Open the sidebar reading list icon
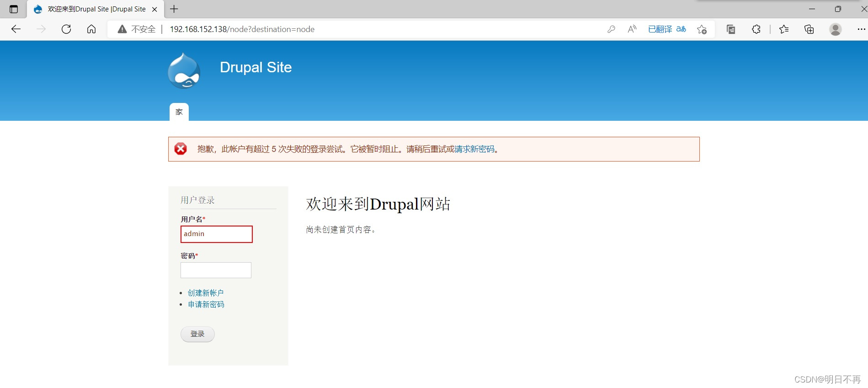Viewport: 868px width, 388px height. [x=731, y=29]
